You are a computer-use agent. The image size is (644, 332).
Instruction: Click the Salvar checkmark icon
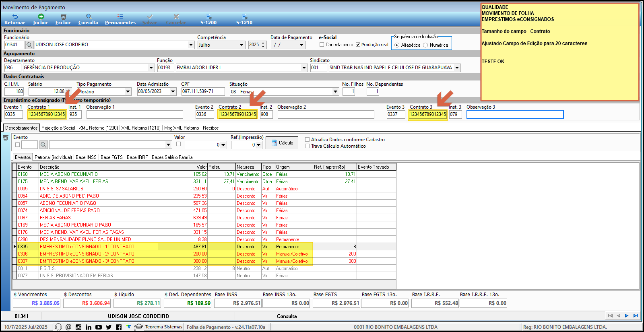150,16
